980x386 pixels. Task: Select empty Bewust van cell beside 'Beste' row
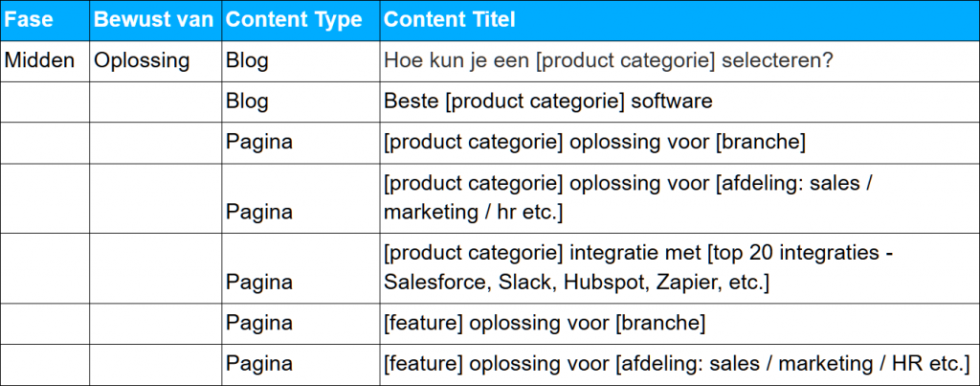pyautogui.click(x=156, y=102)
